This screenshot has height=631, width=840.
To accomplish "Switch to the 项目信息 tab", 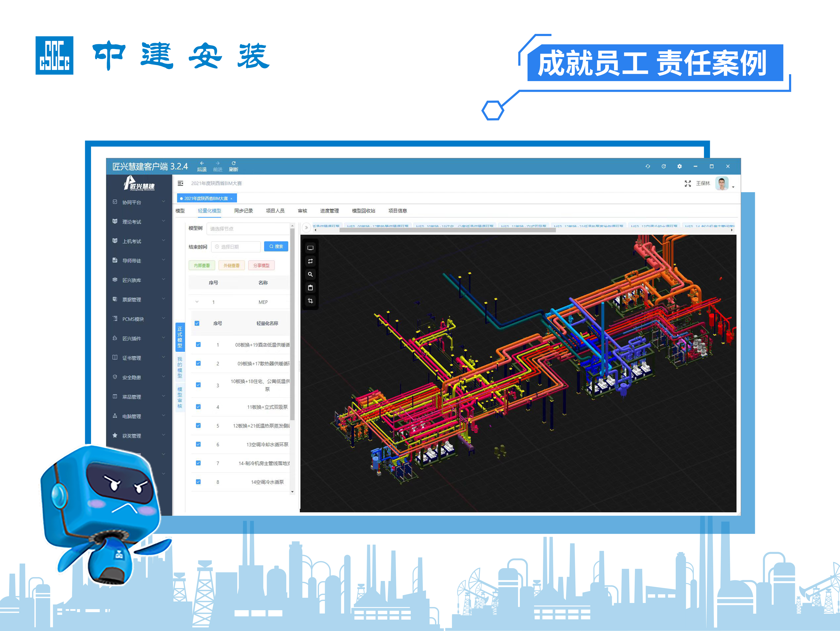I will (398, 211).
